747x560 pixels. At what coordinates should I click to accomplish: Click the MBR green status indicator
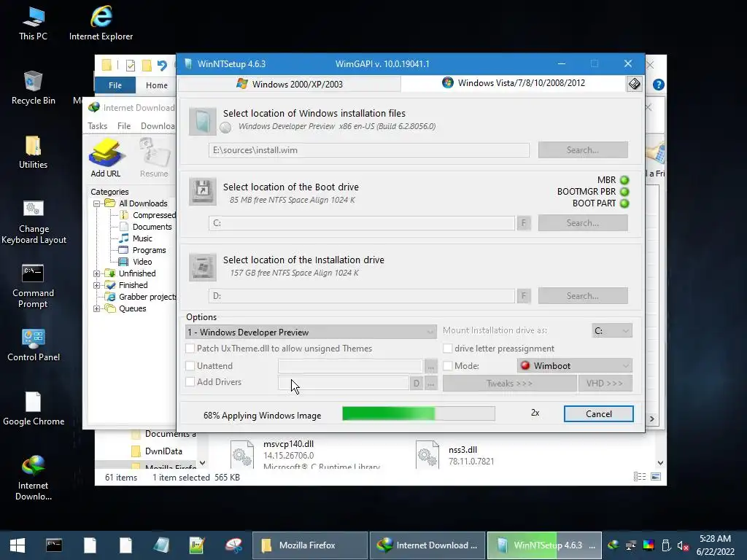click(x=624, y=180)
